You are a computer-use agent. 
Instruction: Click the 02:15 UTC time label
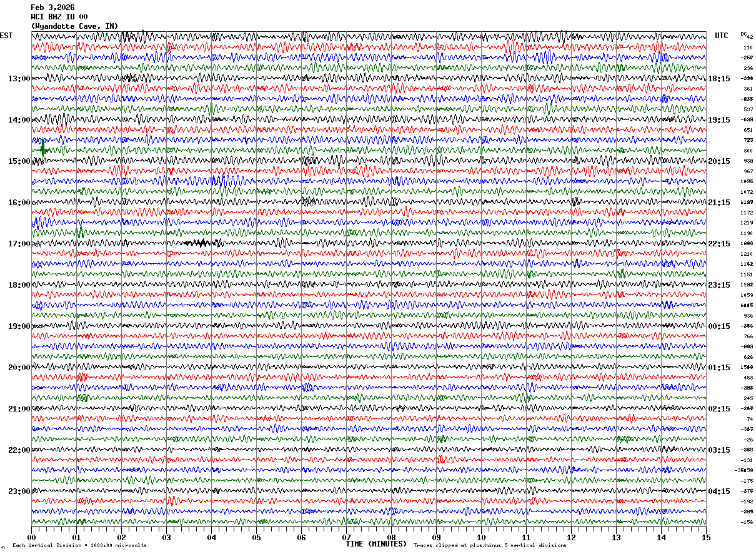click(719, 409)
